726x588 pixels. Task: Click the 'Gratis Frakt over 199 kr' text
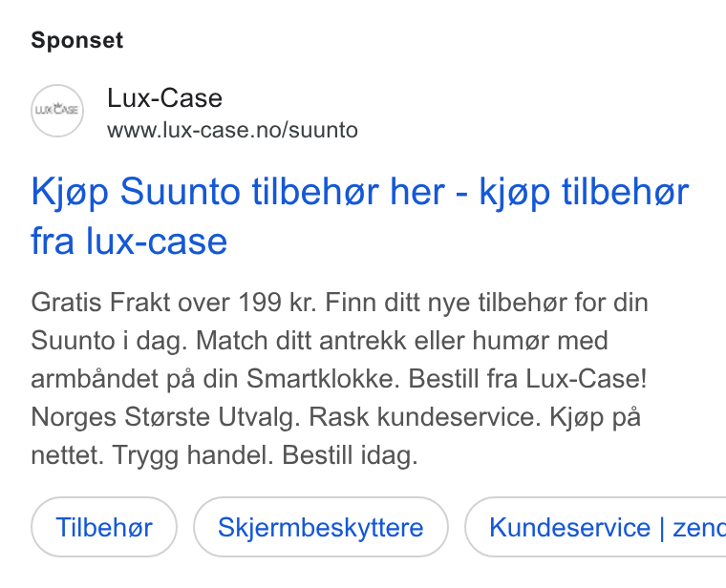[x=174, y=303]
